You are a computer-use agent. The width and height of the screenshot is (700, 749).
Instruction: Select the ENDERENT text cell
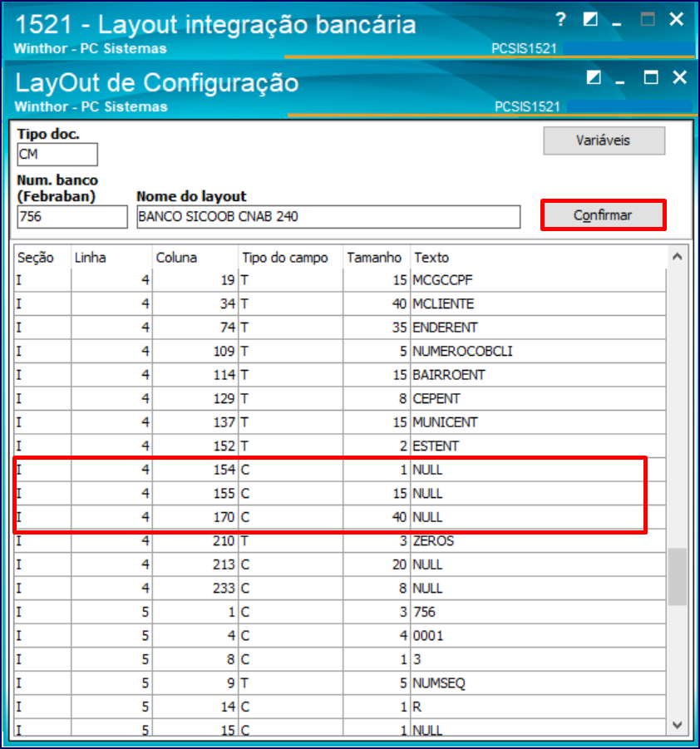[538, 328]
